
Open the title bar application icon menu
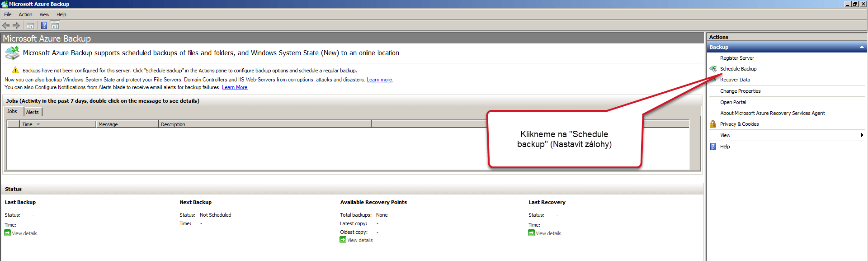5,4
